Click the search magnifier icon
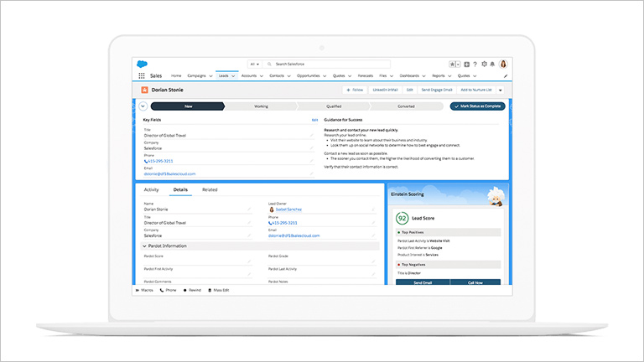The height and width of the screenshot is (362, 644). 269,64
